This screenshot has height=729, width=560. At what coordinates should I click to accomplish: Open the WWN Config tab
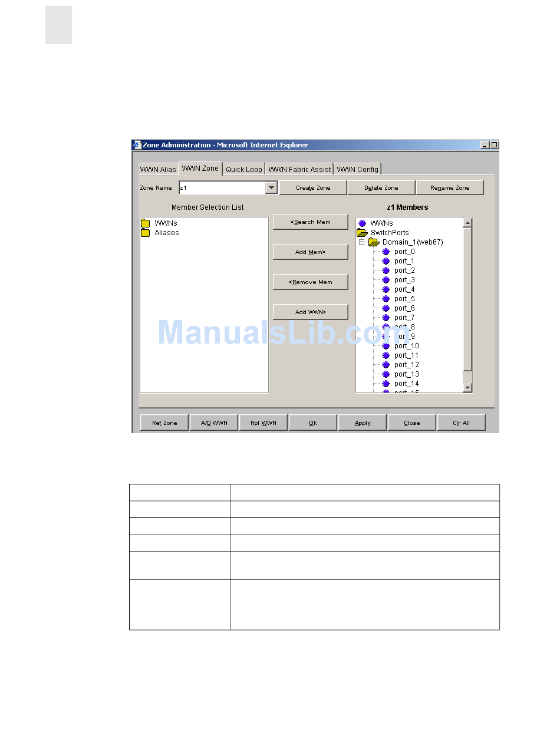coord(357,169)
